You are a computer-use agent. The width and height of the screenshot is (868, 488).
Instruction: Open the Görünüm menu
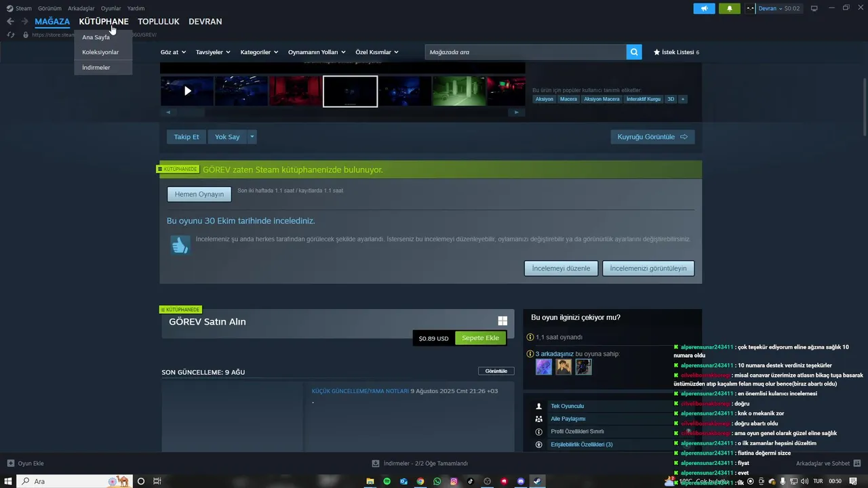tap(50, 9)
